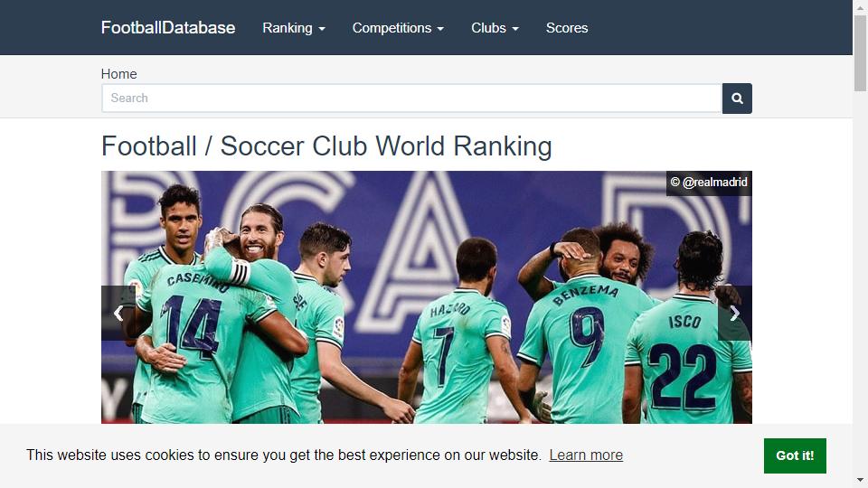Expand the Ranking dropdown menu
The image size is (868, 488).
pyautogui.click(x=293, y=28)
